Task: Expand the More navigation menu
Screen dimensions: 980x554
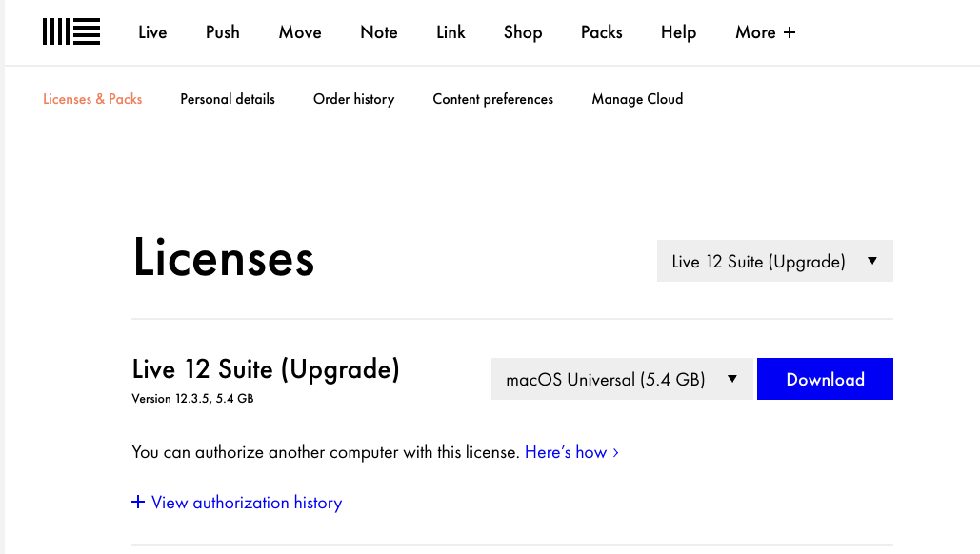Action: point(764,31)
